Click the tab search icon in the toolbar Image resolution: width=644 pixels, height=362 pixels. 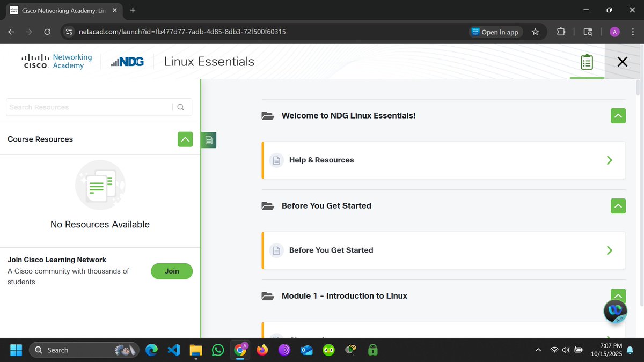click(x=588, y=32)
